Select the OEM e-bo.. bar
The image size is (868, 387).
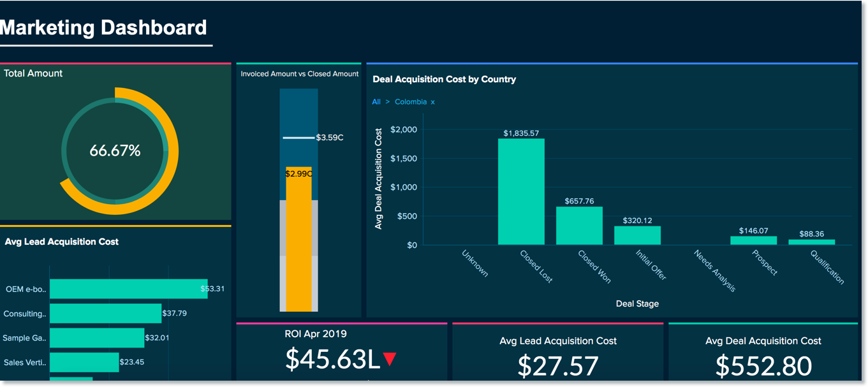[128, 289]
